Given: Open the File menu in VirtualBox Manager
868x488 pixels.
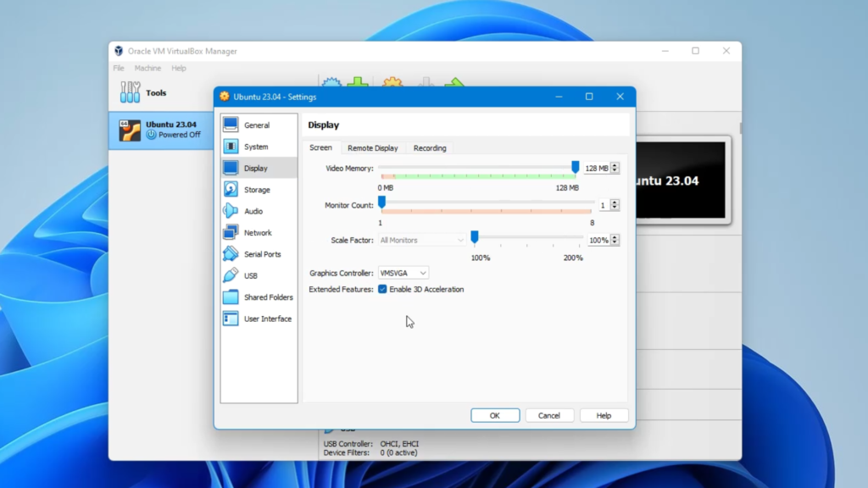Looking at the screenshot, I should 119,68.
